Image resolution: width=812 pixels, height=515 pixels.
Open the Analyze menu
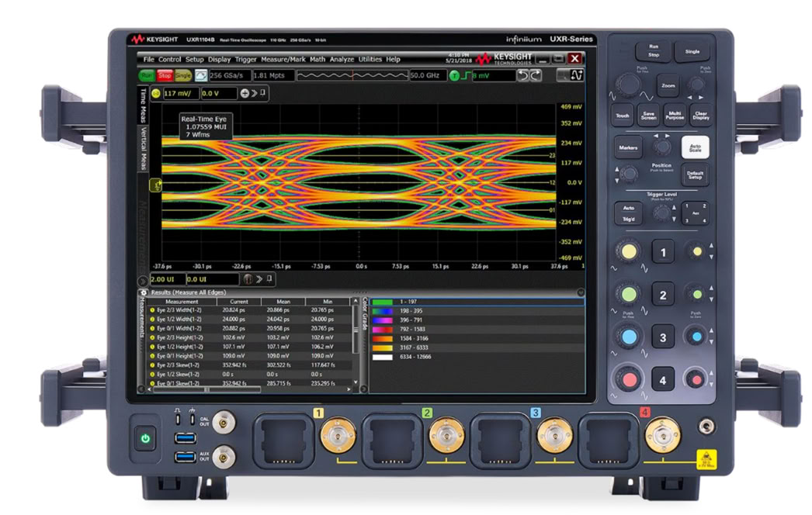coord(342,60)
